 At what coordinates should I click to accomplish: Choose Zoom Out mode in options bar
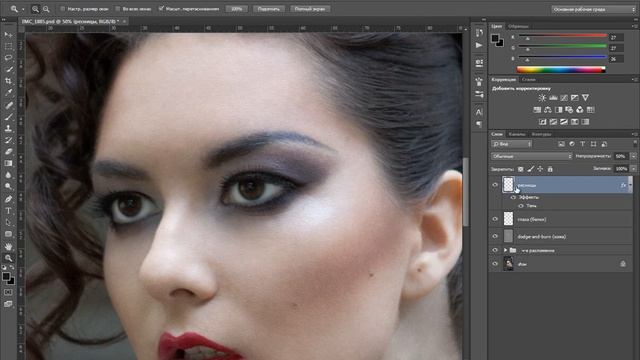pyautogui.click(x=46, y=9)
